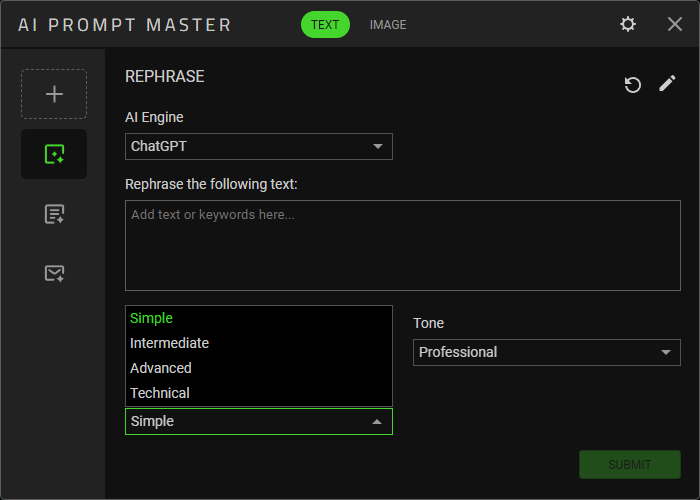Select the Rephrase sidebar icon
The width and height of the screenshot is (700, 500).
pyautogui.click(x=54, y=154)
